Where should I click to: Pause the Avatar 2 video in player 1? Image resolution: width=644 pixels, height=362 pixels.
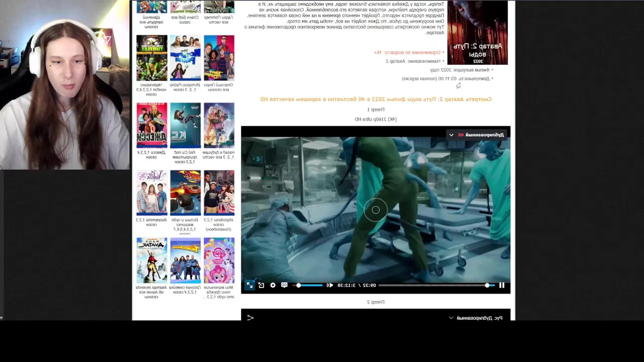[502, 285]
